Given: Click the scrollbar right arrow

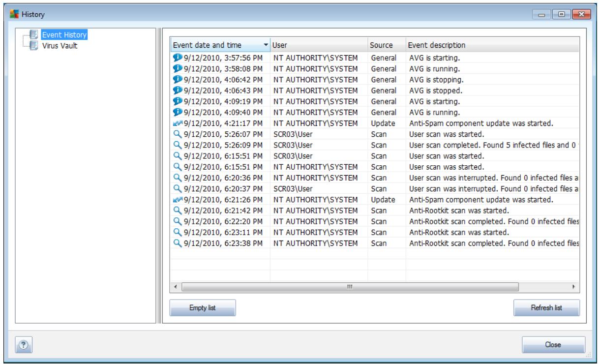Looking at the screenshot, I should [573, 286].
